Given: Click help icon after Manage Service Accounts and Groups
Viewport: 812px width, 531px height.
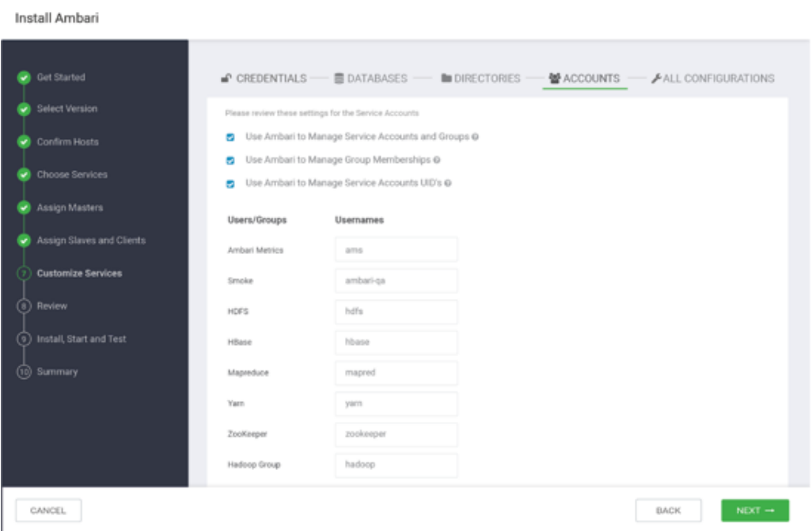Looking at the screenshot, I should click(476, 137).
